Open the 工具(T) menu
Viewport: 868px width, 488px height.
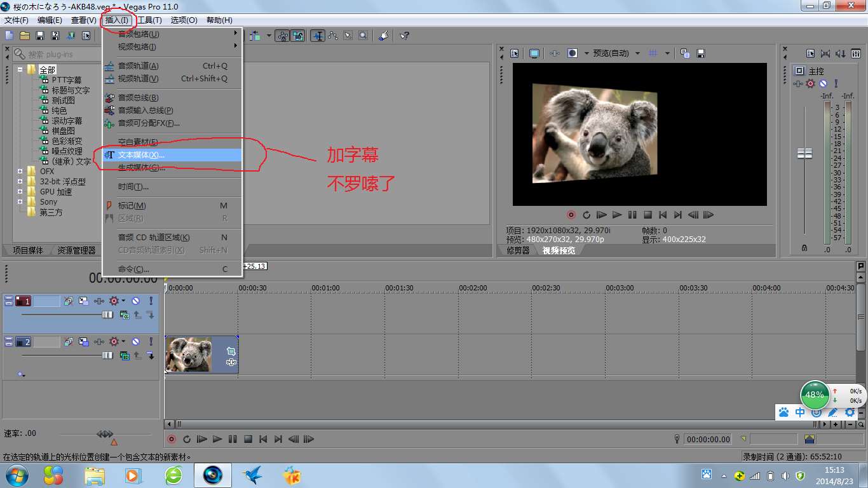pyautogui.click(x=150, y=20)
